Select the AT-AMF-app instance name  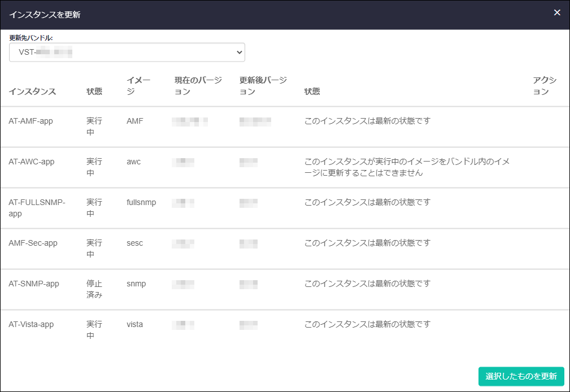click(31, 121)
